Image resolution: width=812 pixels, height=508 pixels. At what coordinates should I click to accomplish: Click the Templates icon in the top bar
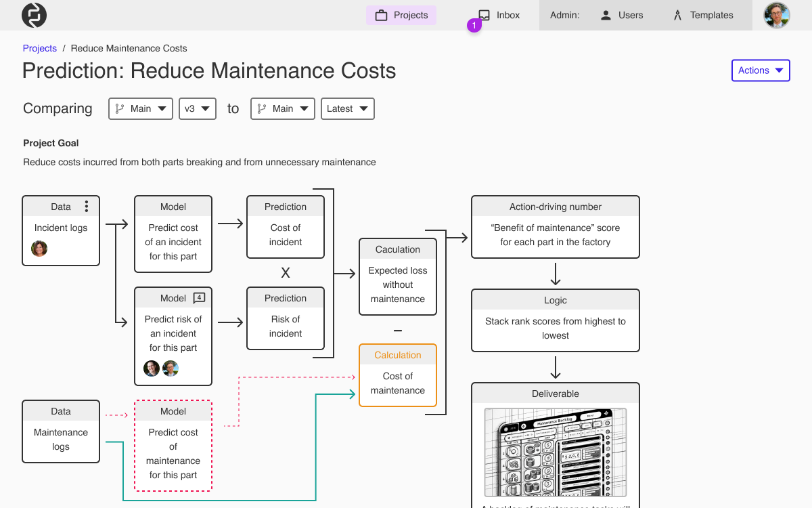(677, 14)
